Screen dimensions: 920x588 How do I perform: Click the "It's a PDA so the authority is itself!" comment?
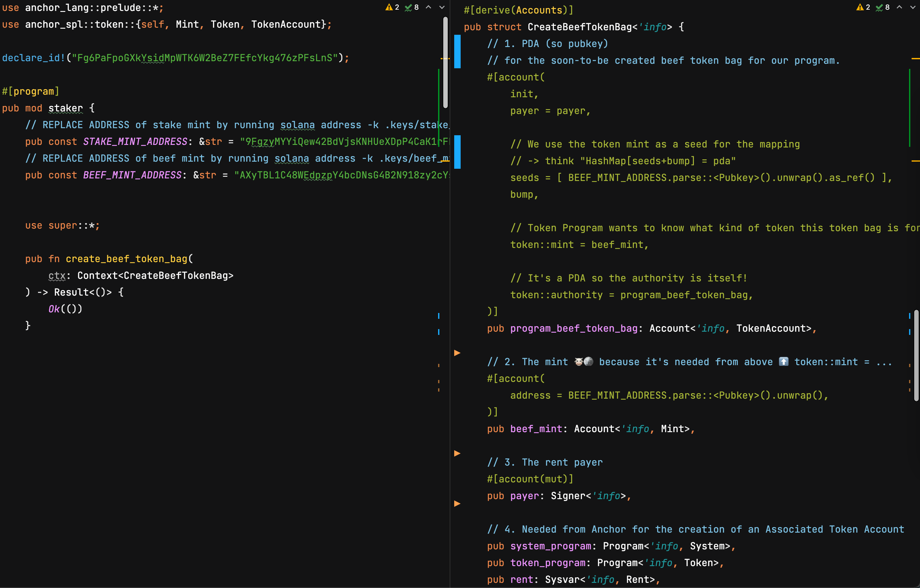click(629, 278)
